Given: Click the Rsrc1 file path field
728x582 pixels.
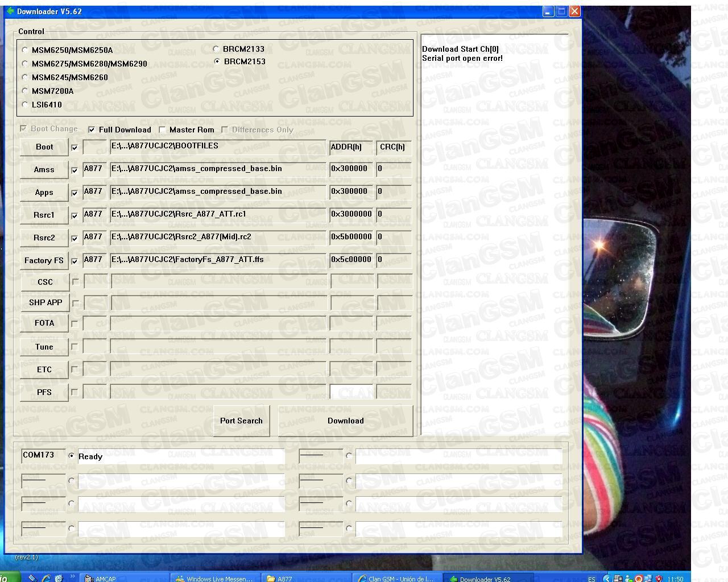Looking at the screenshot, I should click(x=218, y=214).
